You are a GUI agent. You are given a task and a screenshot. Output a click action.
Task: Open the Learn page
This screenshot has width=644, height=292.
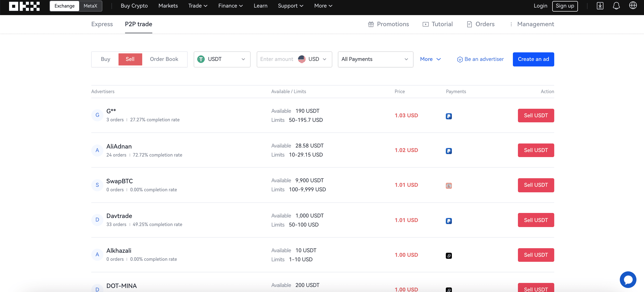pos(260,6)
